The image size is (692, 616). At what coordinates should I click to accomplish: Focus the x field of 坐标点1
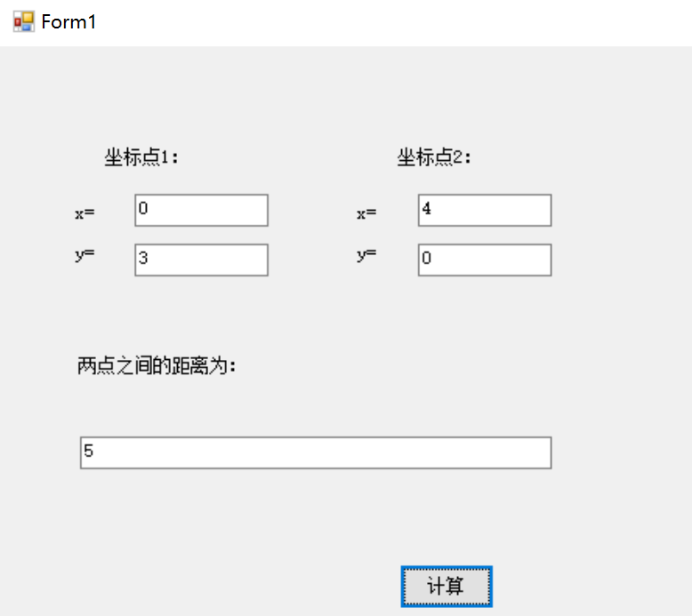[201, 211]
